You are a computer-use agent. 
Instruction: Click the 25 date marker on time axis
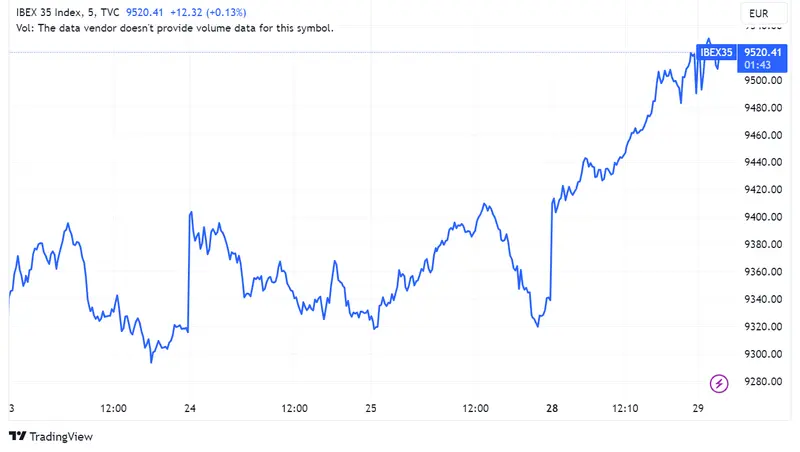coord(371,408)
